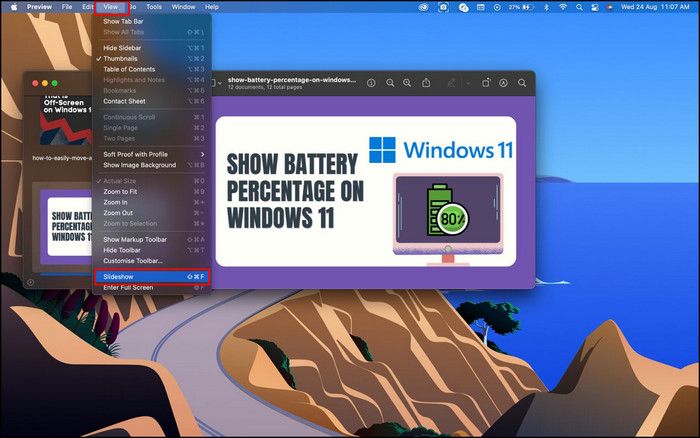
Task: Select the checked Thumbnails option
Action: 152,58
